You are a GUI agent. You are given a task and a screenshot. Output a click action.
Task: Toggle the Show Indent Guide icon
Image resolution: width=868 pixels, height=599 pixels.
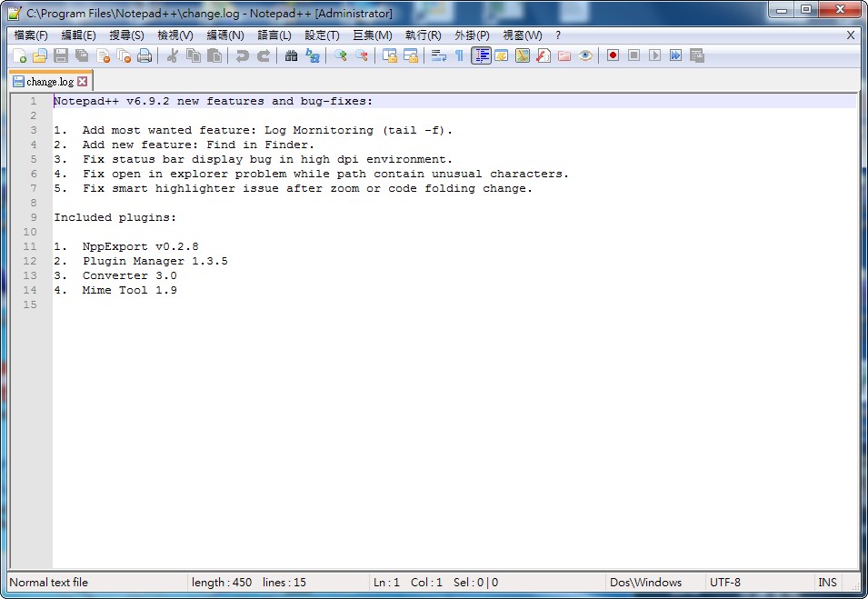[481, 55]
